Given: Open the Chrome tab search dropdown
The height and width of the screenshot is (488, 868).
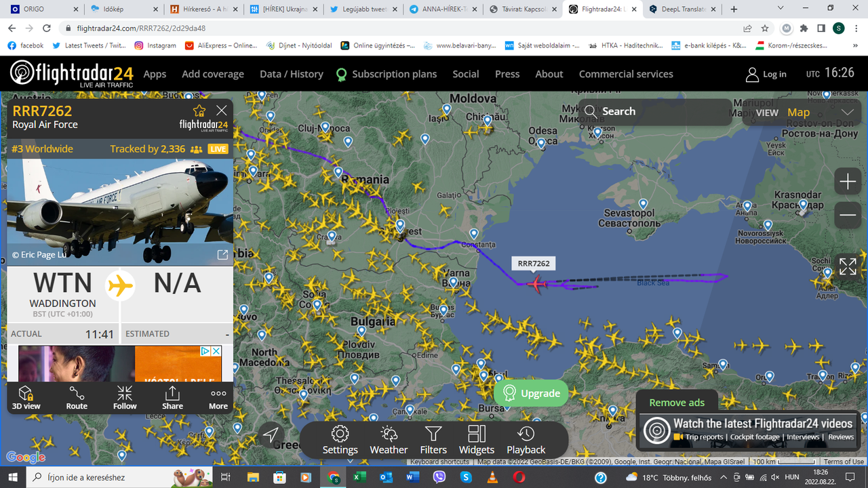Looking at the screenshot, I should click(x=780, y=8).
